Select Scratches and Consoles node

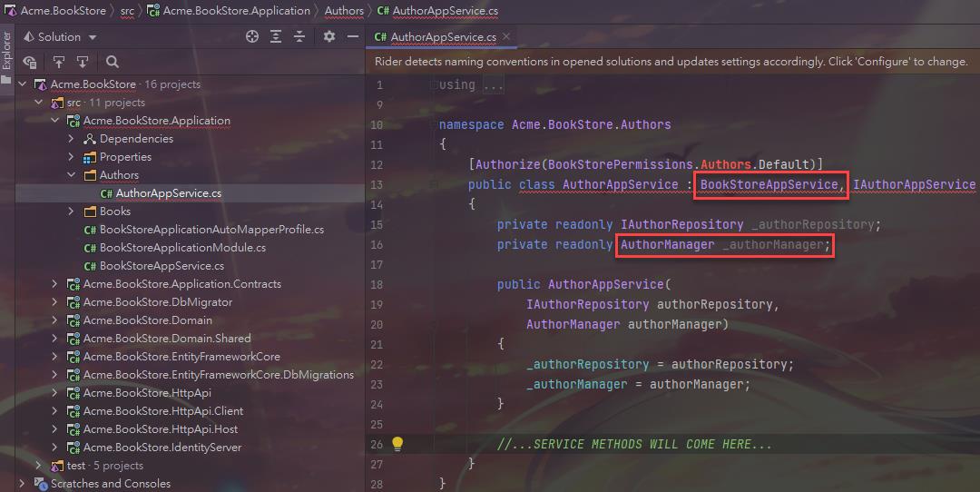click(110, 484)
